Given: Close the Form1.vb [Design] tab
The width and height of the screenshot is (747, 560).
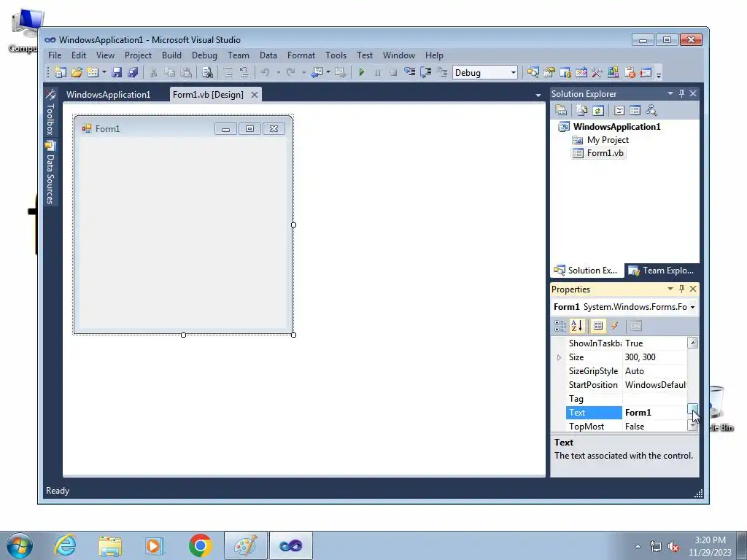Looking at the screenshot, I should tap(255, 95).
